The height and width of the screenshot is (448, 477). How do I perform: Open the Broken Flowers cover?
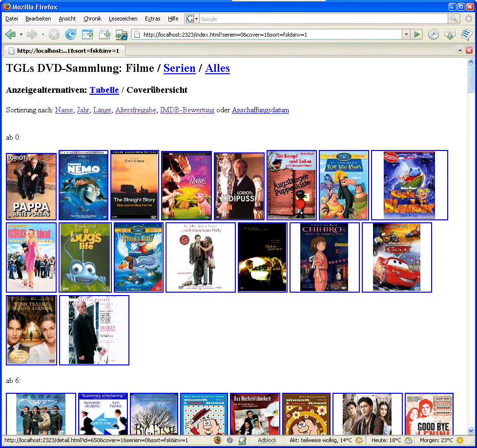tap(94, 330)
